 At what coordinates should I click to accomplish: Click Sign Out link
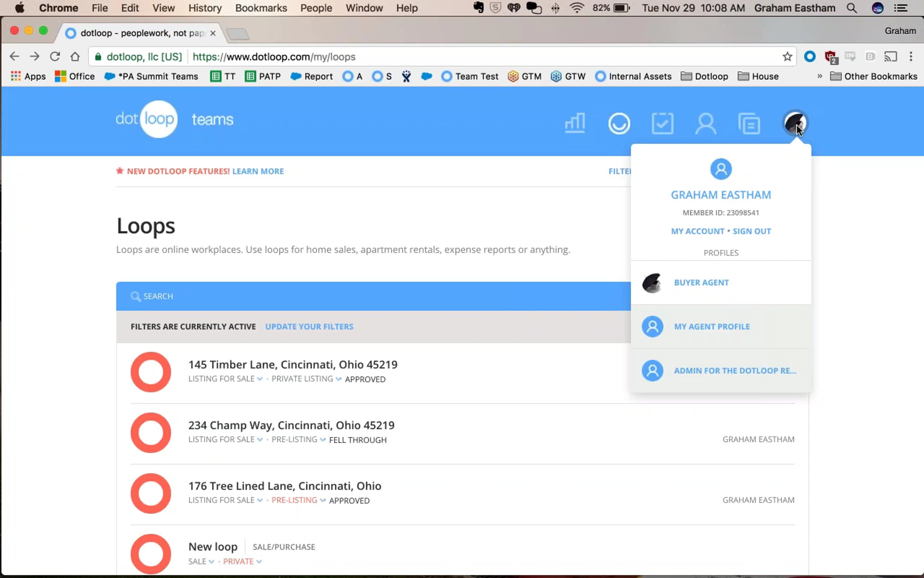[751, 231]
